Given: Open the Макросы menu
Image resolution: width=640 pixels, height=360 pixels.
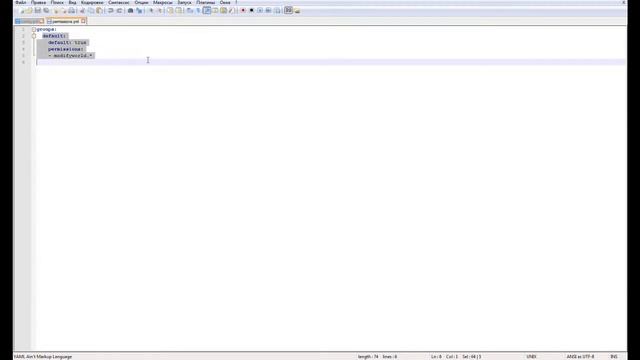Looking at the screenshot, I should click(x=162, y=2).
